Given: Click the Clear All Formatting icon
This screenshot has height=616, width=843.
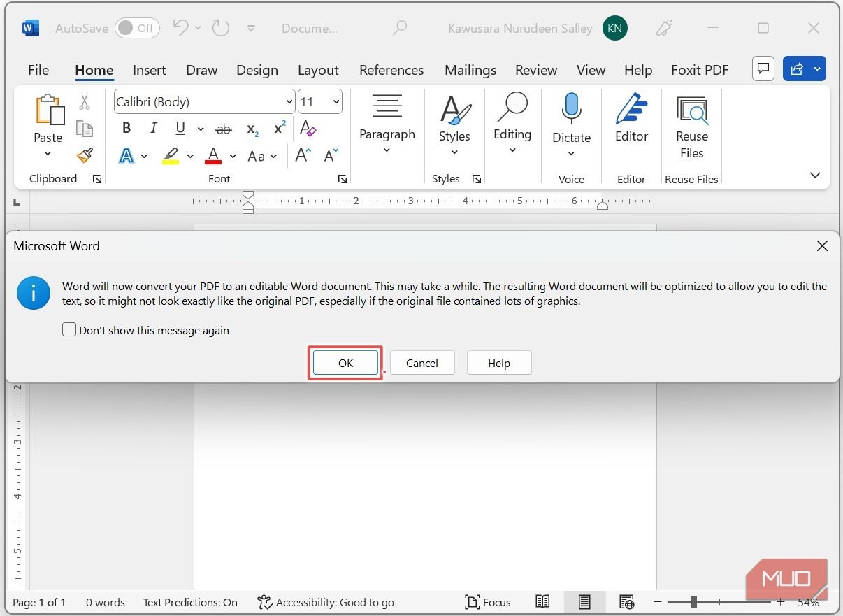Looking at the screenshot, I should (308, 128).
